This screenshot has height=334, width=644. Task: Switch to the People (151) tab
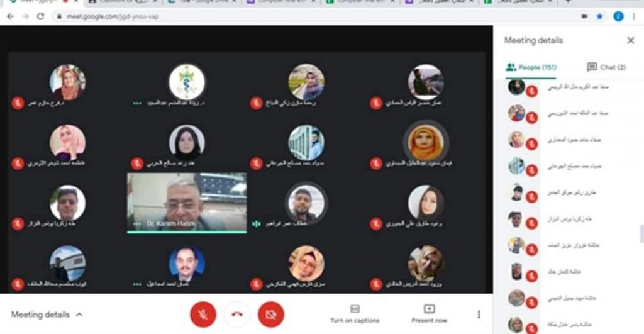[x=531, y=67]
